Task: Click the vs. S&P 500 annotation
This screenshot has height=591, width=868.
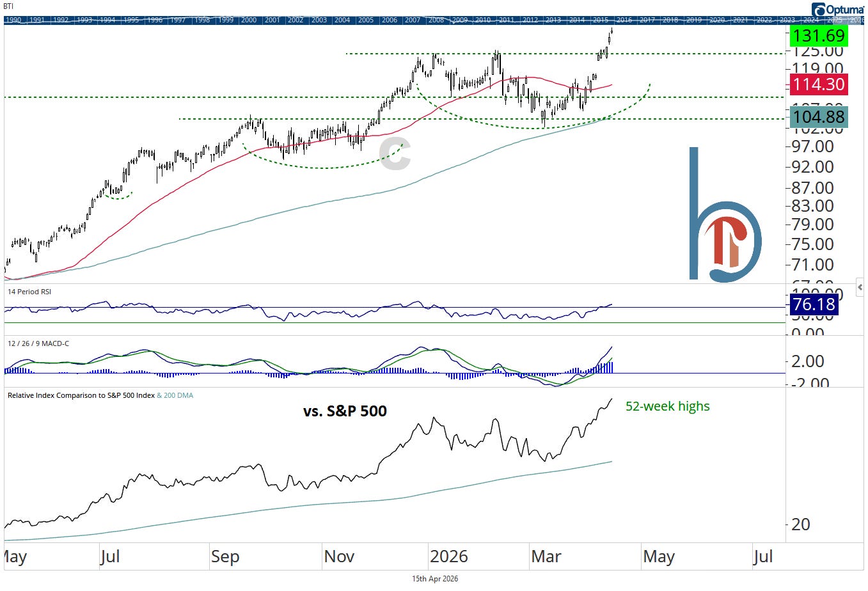Action: click(x=345, y=411)
